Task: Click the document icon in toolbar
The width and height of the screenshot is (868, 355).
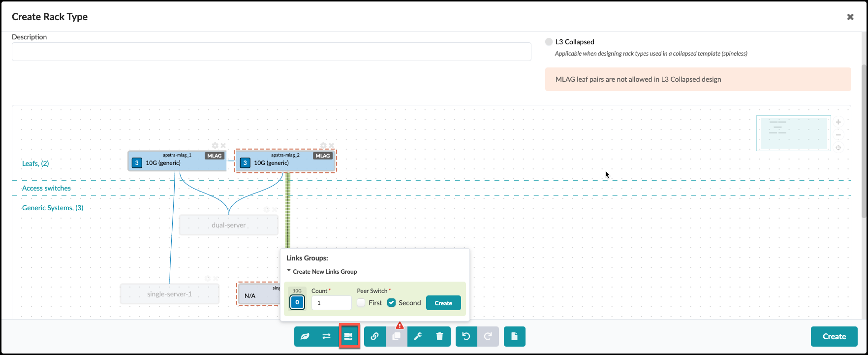Action: [514, 337]
